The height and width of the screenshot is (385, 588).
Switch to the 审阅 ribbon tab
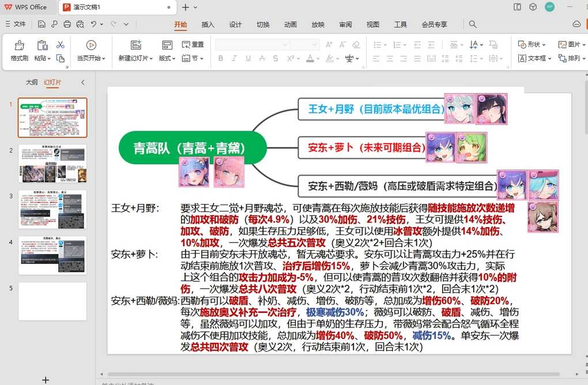345,24
